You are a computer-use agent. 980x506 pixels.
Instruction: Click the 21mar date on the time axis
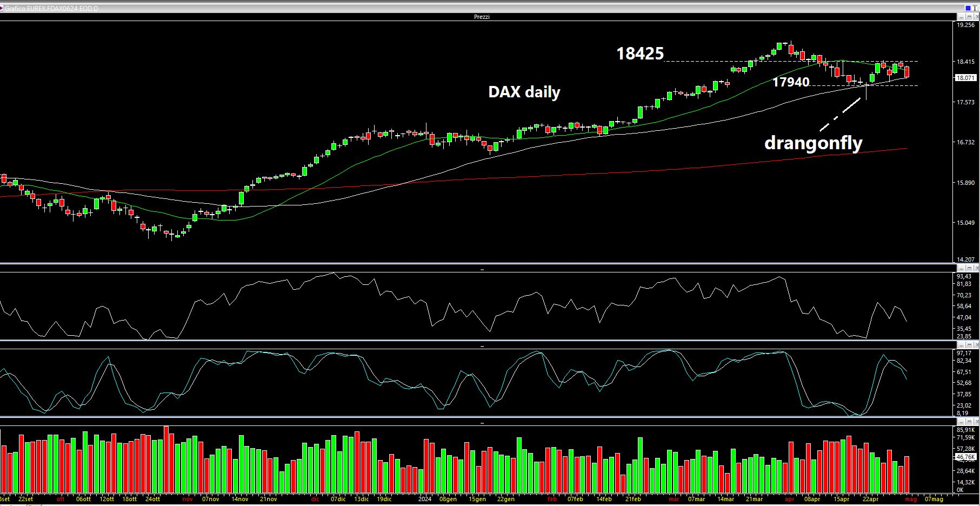coord(754,499)
